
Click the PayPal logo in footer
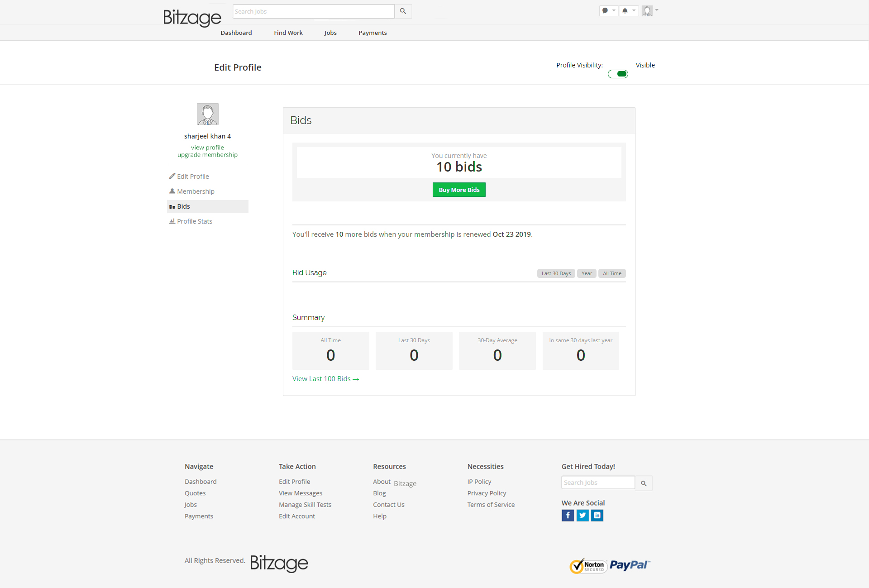[x=630, y=564]
